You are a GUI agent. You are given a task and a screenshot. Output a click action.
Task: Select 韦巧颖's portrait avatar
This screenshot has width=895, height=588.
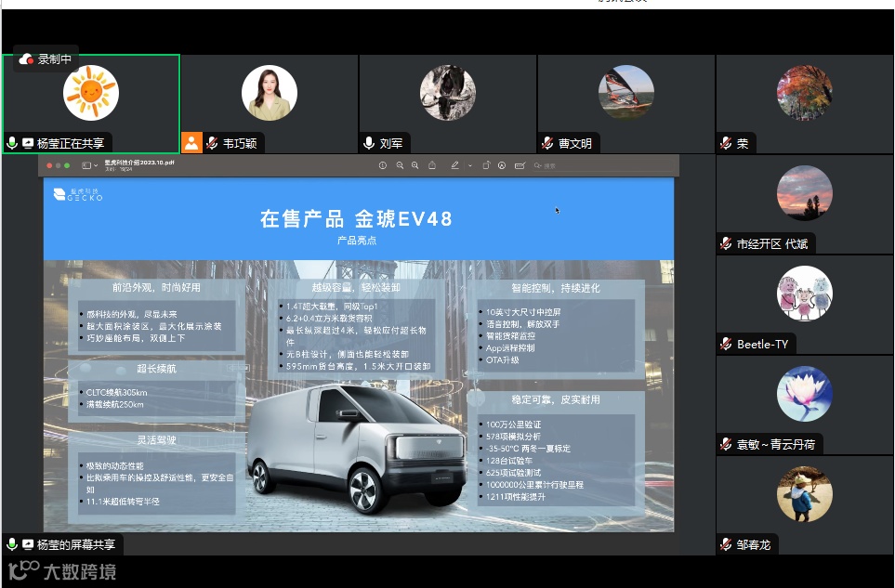click(x=270, y=92)
